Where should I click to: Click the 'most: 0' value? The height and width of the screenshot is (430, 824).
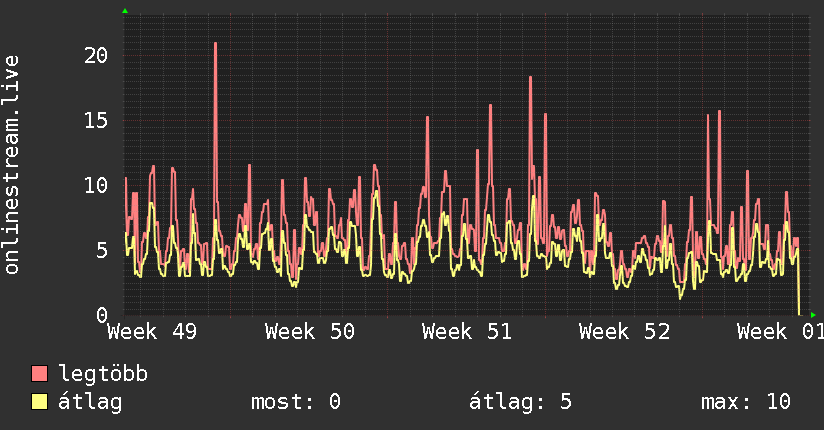click(296, 402)
